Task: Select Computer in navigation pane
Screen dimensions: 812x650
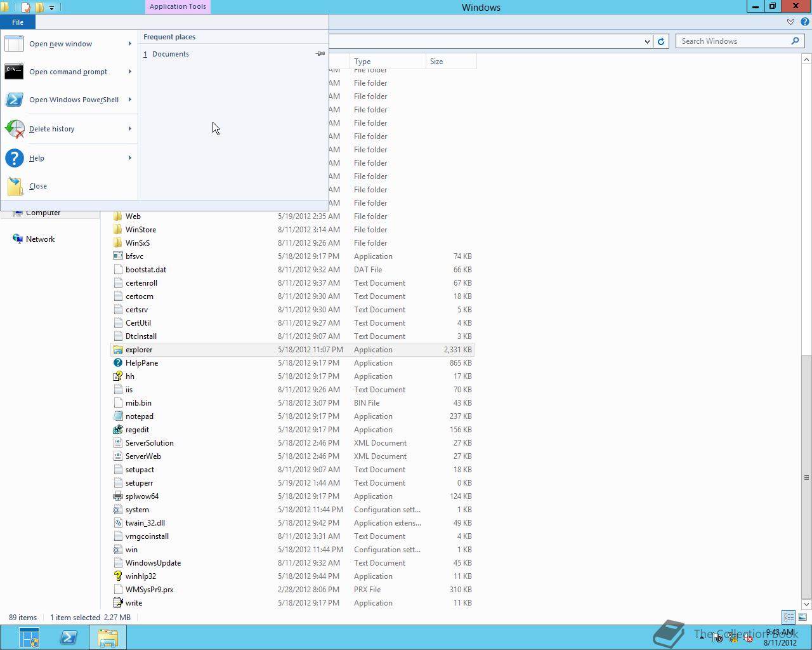Action: click(x=43, y=213)
